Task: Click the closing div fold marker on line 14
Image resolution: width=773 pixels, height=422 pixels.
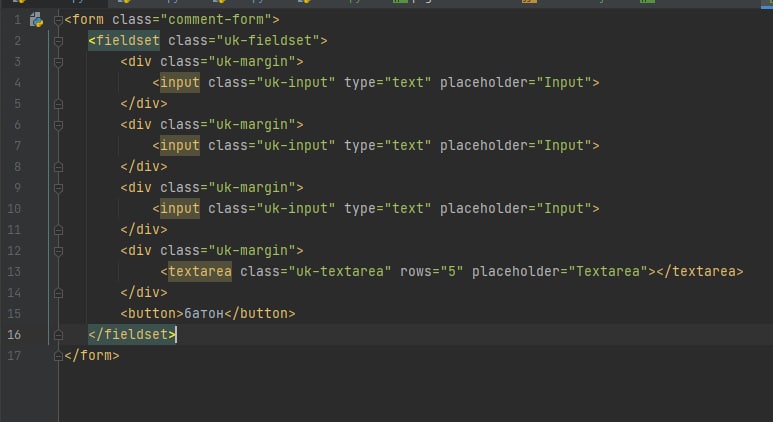Action: tap(58, 293)
